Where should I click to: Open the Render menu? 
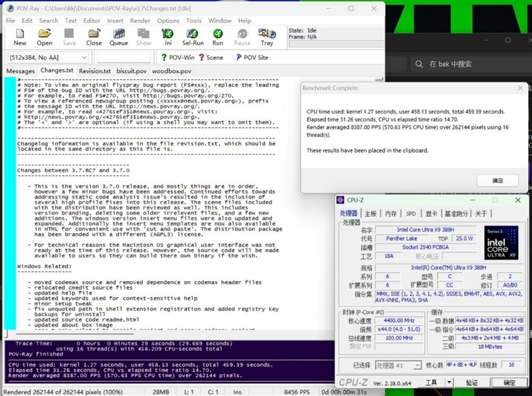click(x=140, y=21)
